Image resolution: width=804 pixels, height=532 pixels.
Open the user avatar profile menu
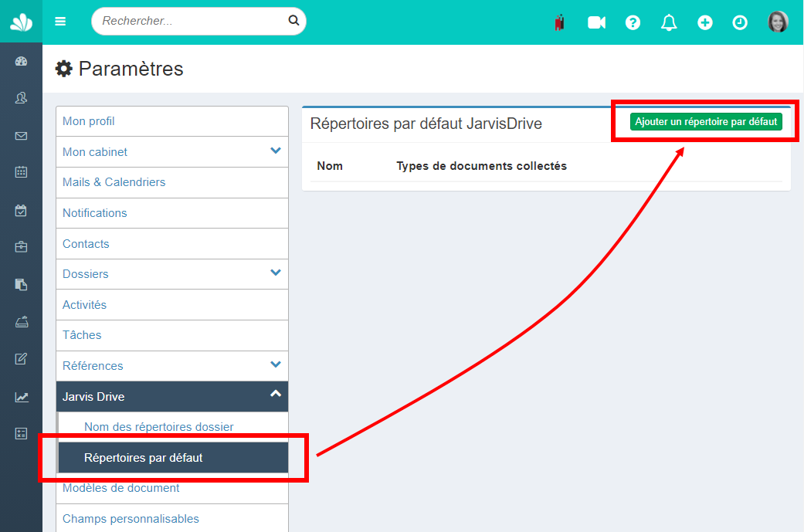pyautogui.click(x=777, y=22)
